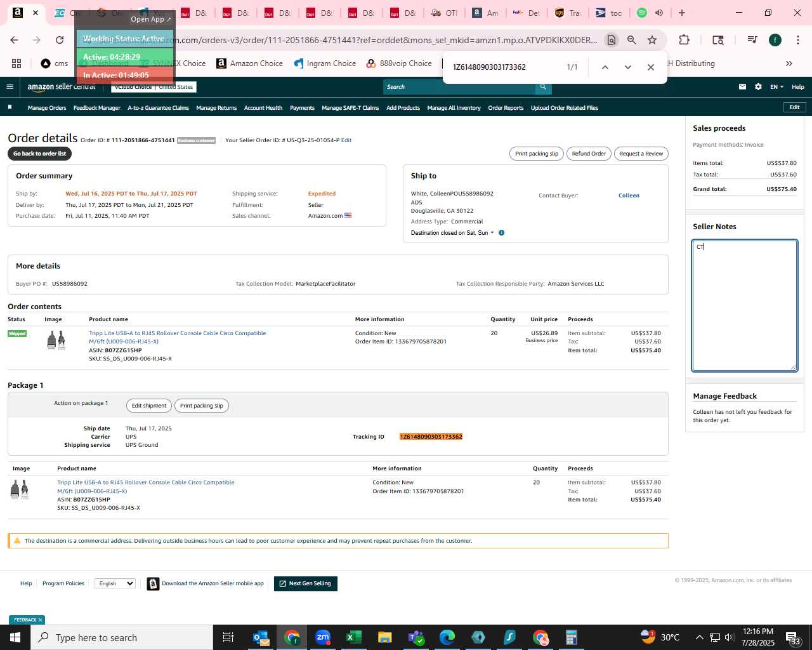The image size is (812, 650).
Task: Click Request a Review button
Action: pyautogui.click(x=641, y=154)
